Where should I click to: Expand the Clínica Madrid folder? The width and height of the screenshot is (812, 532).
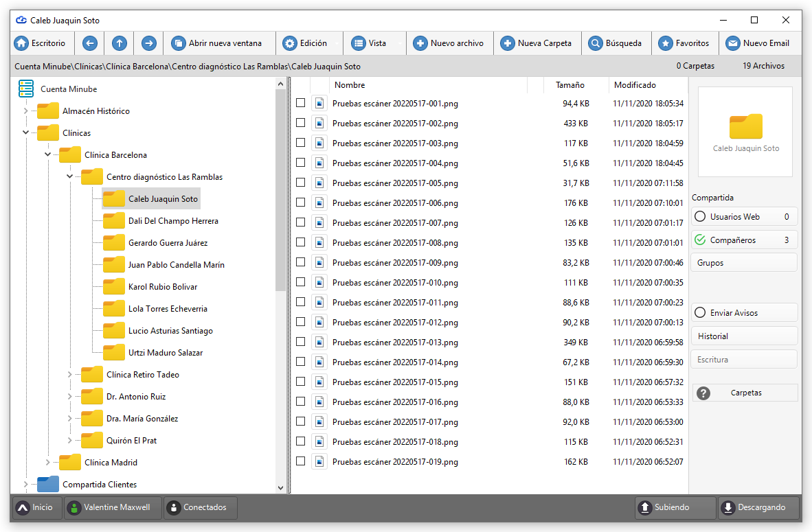47,462
